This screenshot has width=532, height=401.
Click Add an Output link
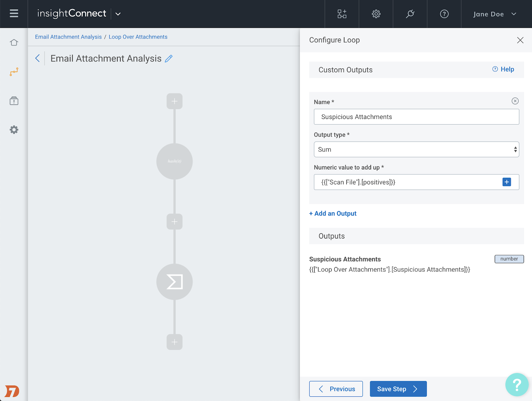(x=333, y=214)
